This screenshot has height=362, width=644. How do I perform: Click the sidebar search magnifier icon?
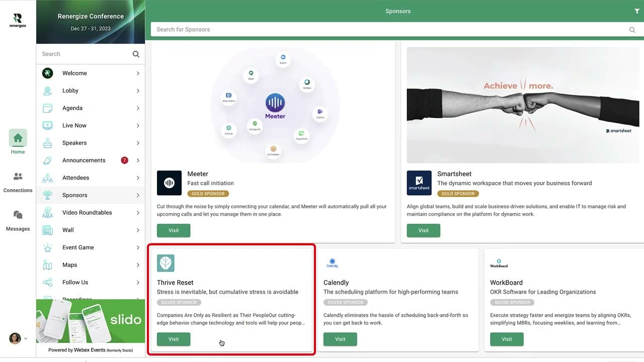pos(136,54)
